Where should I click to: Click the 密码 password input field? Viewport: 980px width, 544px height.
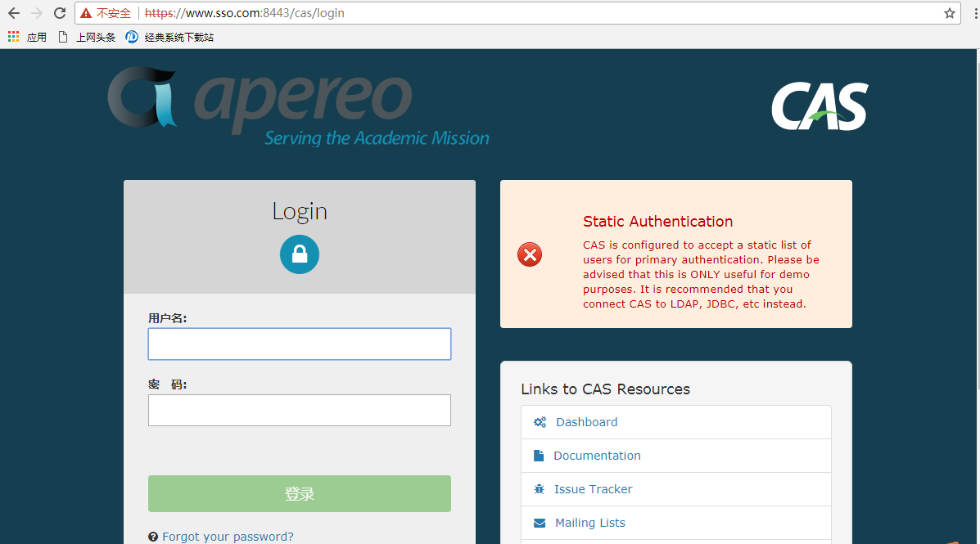point(299,410)
